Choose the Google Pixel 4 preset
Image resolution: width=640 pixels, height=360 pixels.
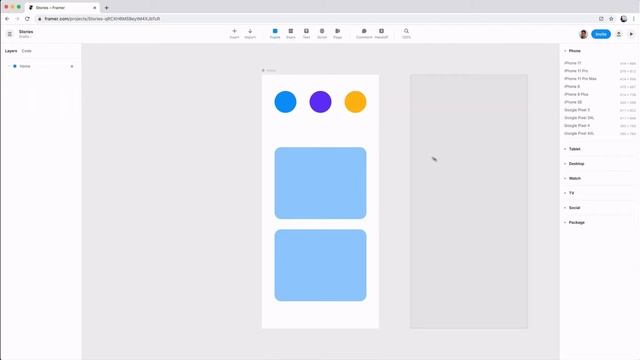(600, 126)
